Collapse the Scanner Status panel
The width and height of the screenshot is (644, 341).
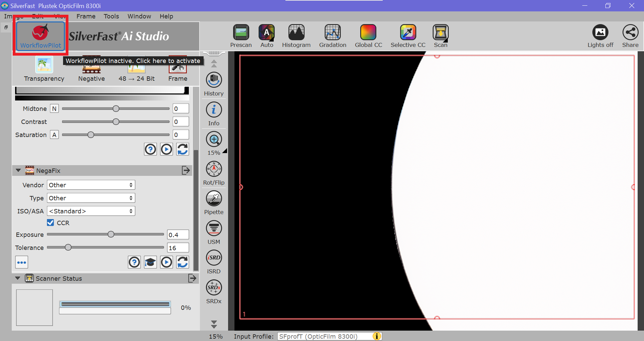pos(18,278)
